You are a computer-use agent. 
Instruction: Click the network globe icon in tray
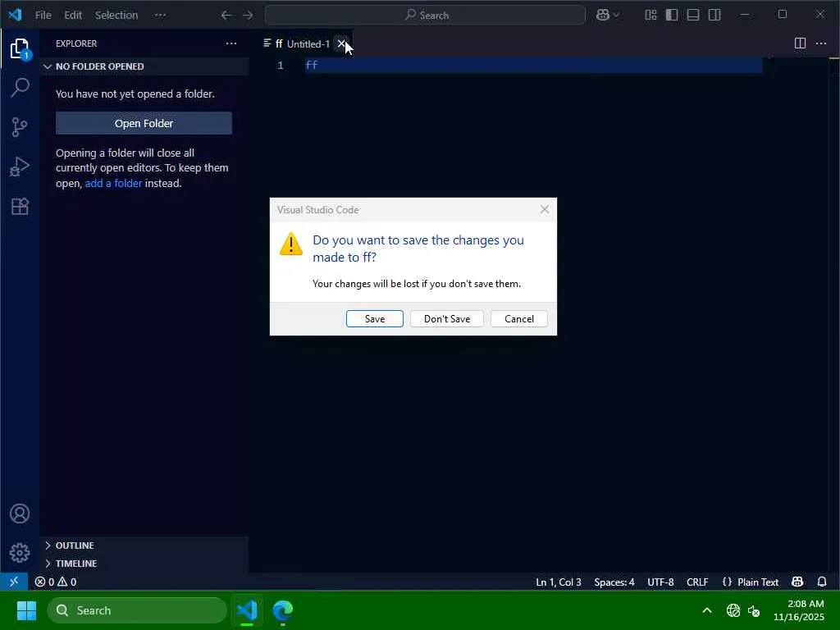(733, 610)
